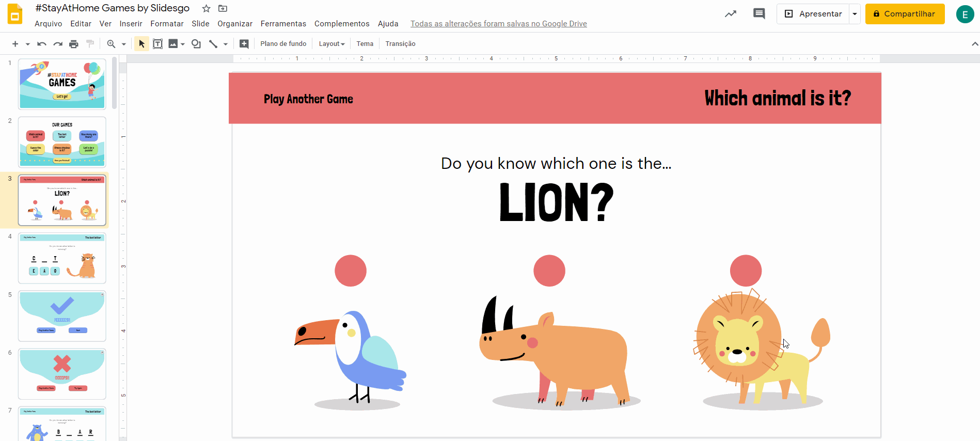Image resolution: width=980 pixels, height=441 pixels.
Task: Click the changes saved in Drive link
Action: (x=498, y=24)
